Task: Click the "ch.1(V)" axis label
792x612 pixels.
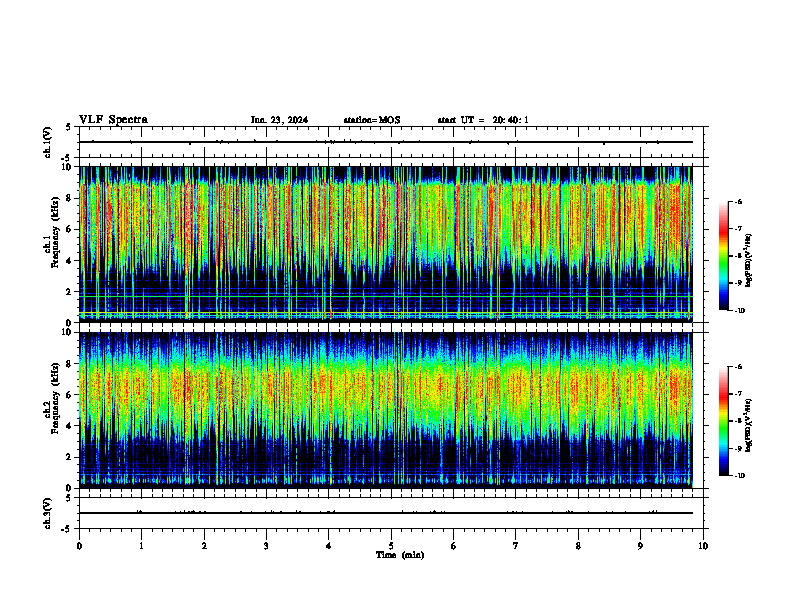Action: coord(47,142)
